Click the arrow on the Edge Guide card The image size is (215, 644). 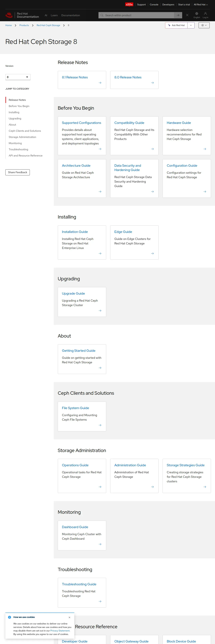pos(152,253)
